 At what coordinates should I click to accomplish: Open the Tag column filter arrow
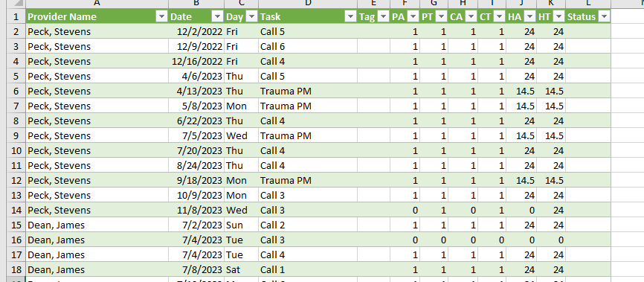coord(383,17)
